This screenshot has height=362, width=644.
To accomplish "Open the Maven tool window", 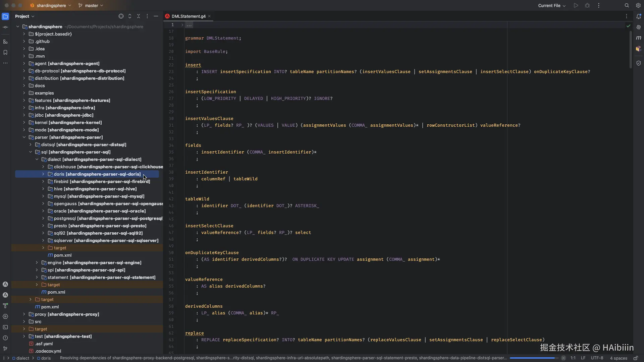I will click(638, 38).
